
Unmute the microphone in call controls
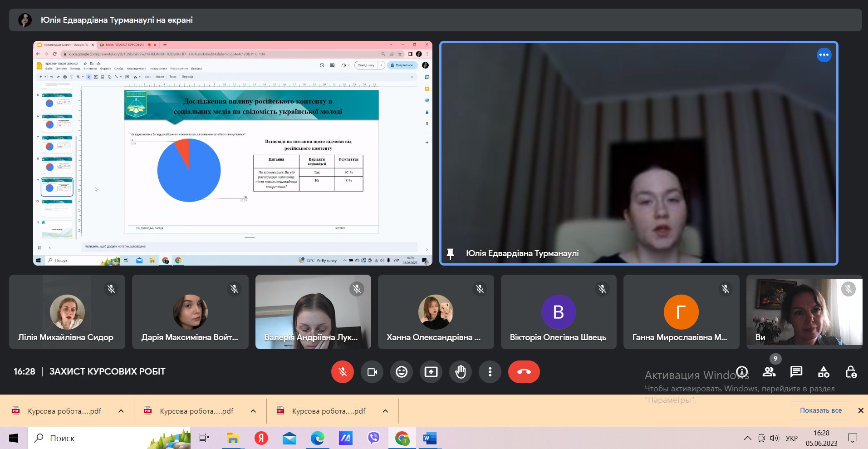tap(343, 372)
